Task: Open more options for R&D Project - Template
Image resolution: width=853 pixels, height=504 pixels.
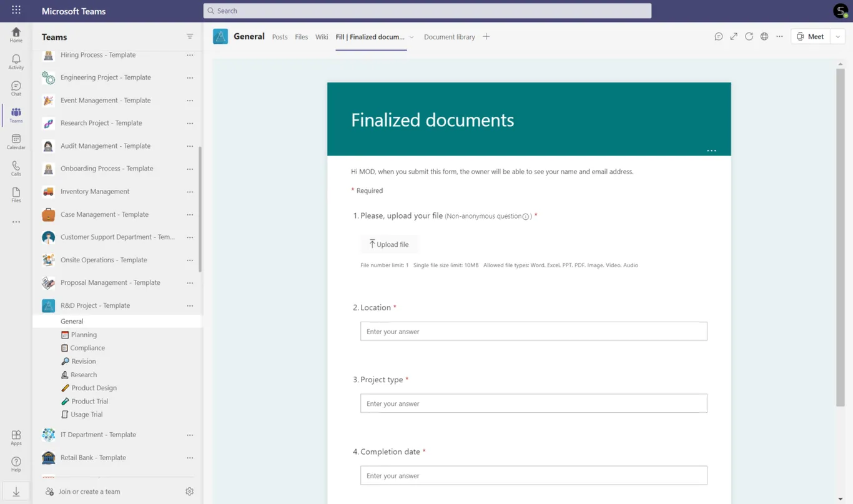Action: click(x=190, y=305)
